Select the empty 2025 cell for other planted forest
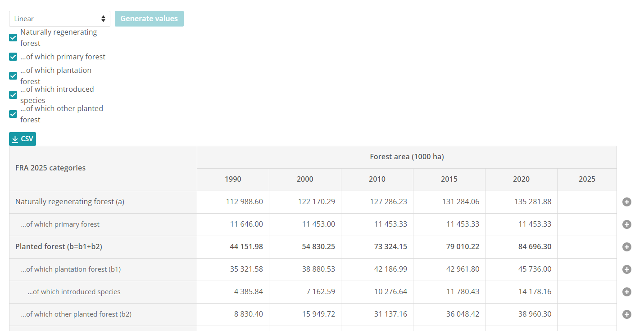 click(587, 314)
